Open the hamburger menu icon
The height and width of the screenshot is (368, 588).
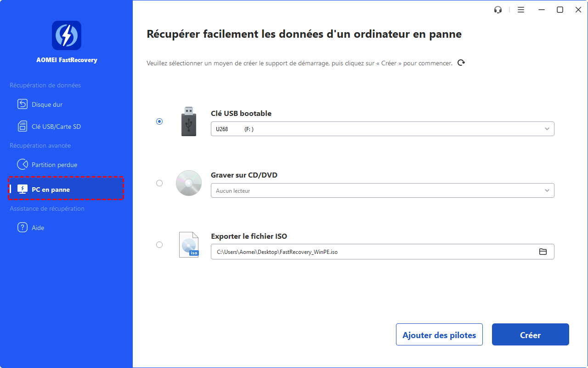coord(521,10)
